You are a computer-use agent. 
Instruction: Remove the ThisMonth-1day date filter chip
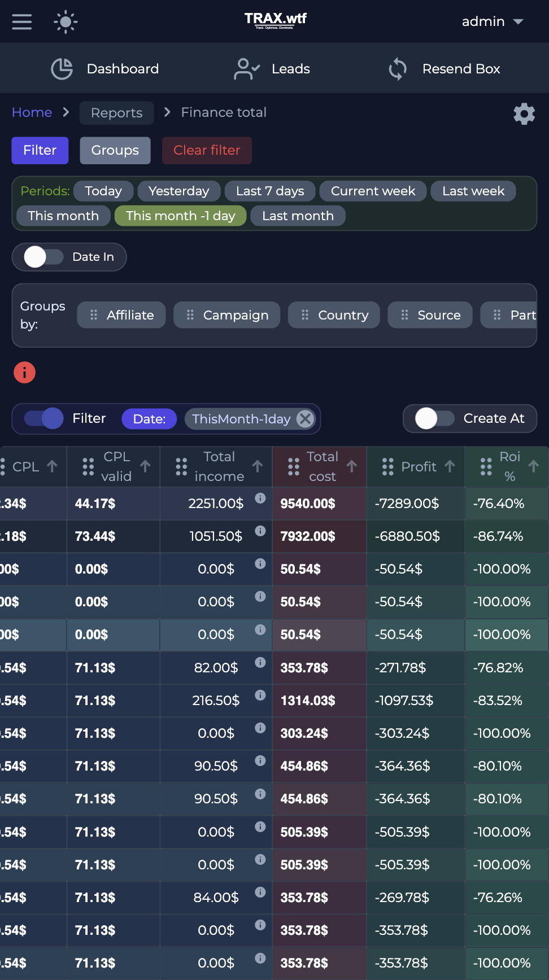(x=305, y=419)
